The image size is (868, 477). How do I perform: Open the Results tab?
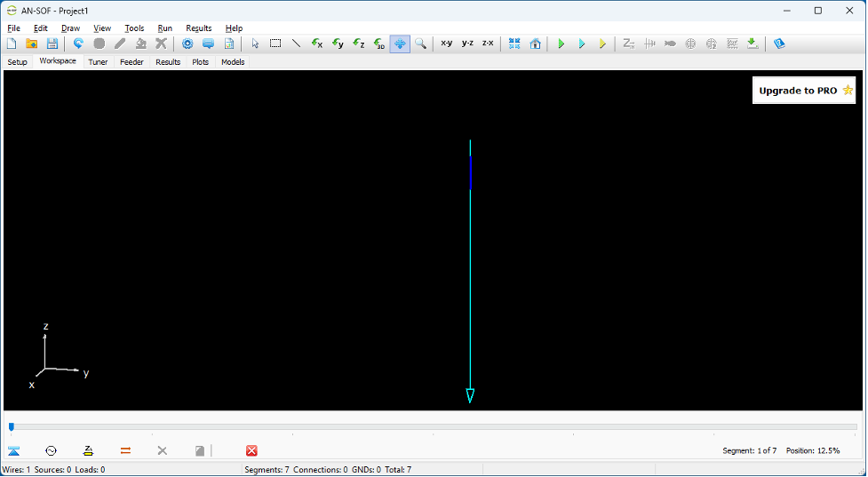tap(168, 62)
